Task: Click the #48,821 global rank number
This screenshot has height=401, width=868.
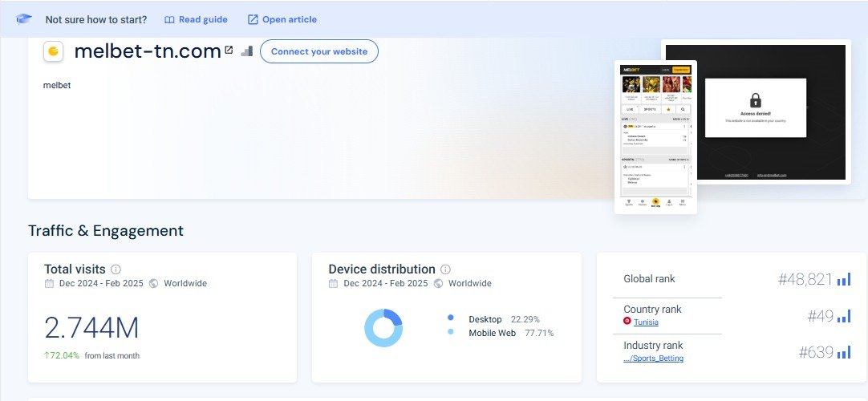Action: pos(805,279)
